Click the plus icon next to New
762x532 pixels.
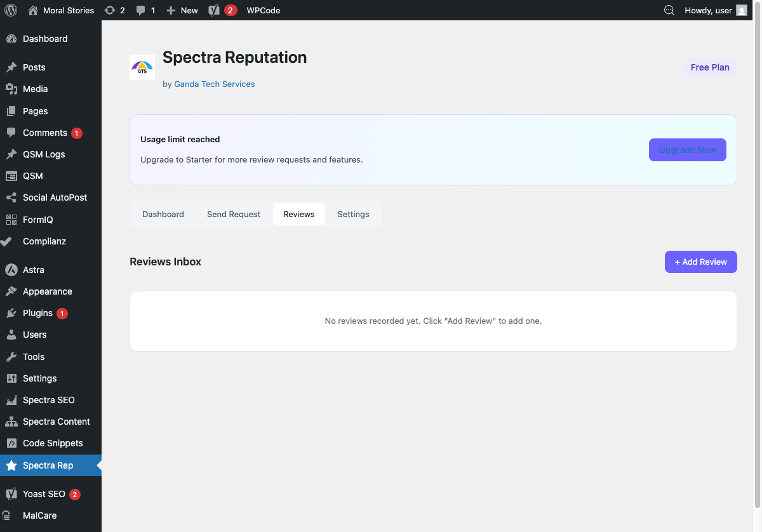tap(171, 10)
